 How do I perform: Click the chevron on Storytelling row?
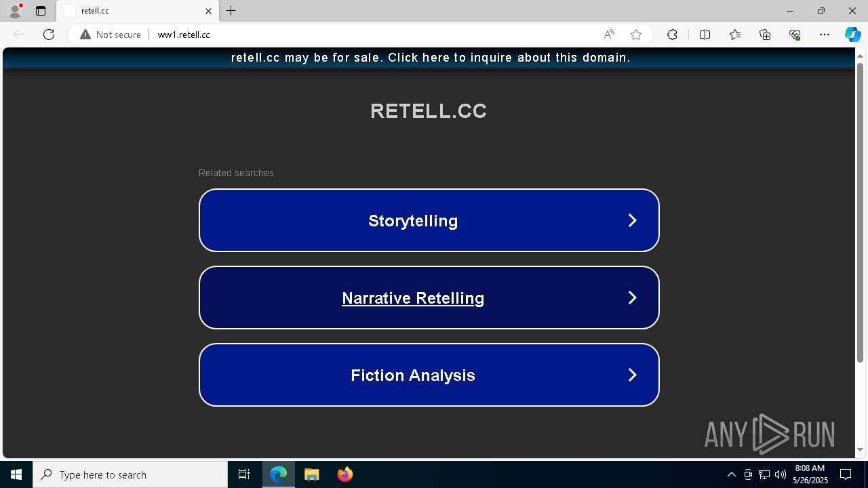pyautogui.click(x=632, y=220)
